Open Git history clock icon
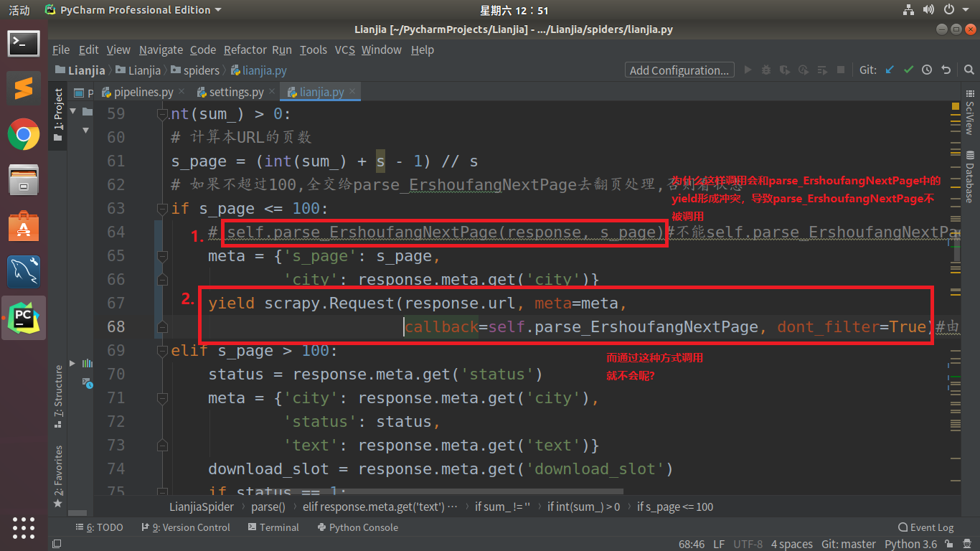This screenshot has height=551, width=980. coord(927,70)
